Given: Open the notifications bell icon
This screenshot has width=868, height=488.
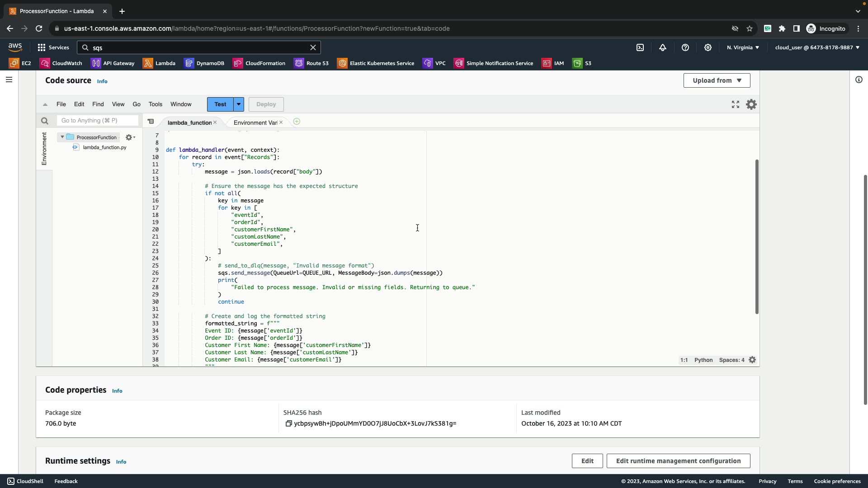Looking at the screenshot, I should 663,47.
